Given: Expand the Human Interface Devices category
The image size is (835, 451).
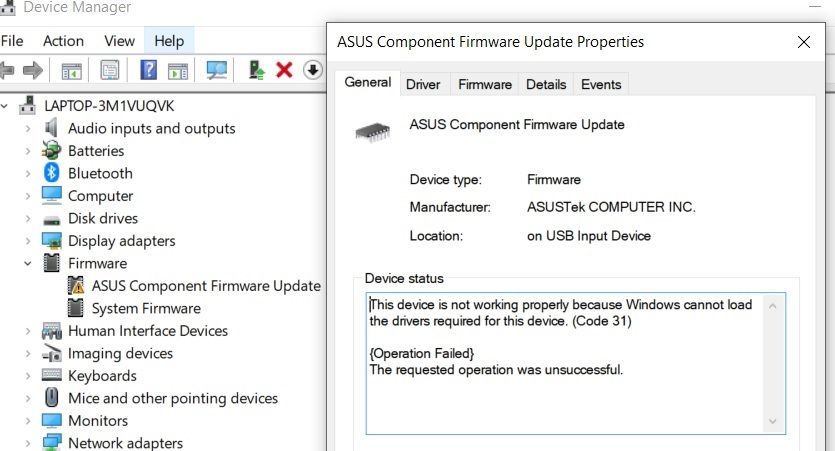Looking at the screenshot, I should pyautogui.click(x=28, y=331).
